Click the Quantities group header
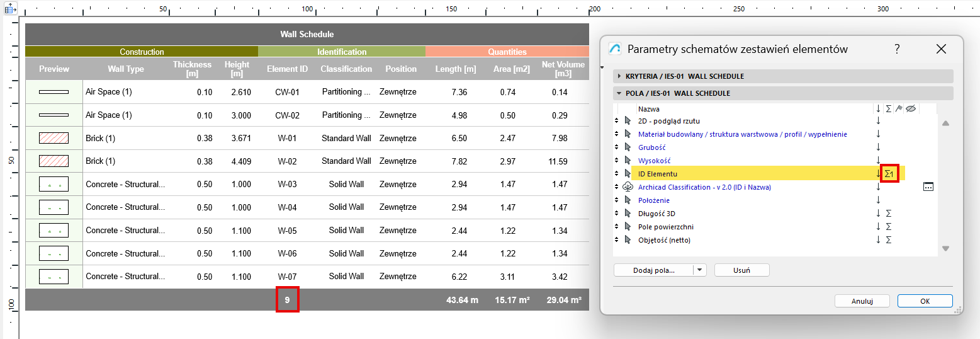Viewport: 980px width, 339px height. (507, 52)
